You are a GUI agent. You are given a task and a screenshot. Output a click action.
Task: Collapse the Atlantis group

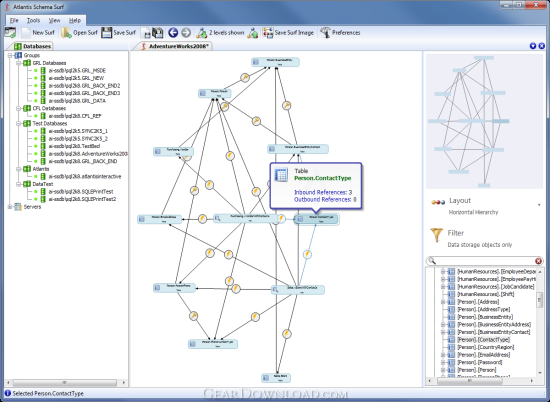click(19, 169)
